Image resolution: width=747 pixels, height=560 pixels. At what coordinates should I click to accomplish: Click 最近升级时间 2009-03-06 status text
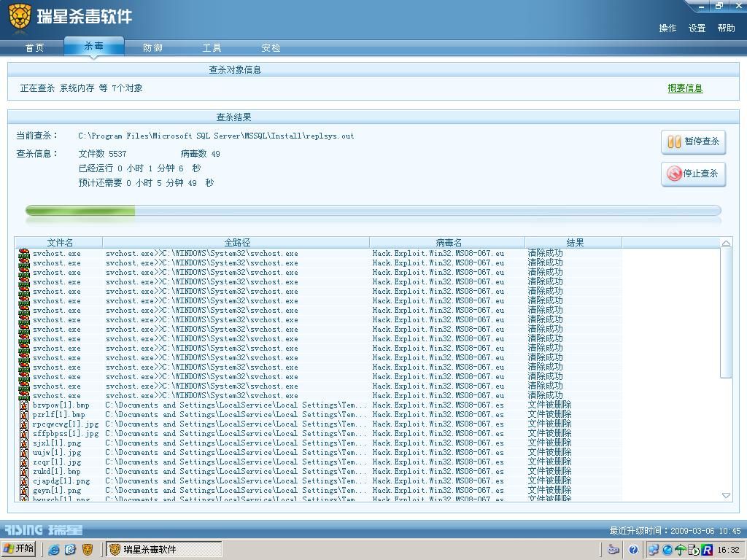pyautogui.click(x=675, y=531)
